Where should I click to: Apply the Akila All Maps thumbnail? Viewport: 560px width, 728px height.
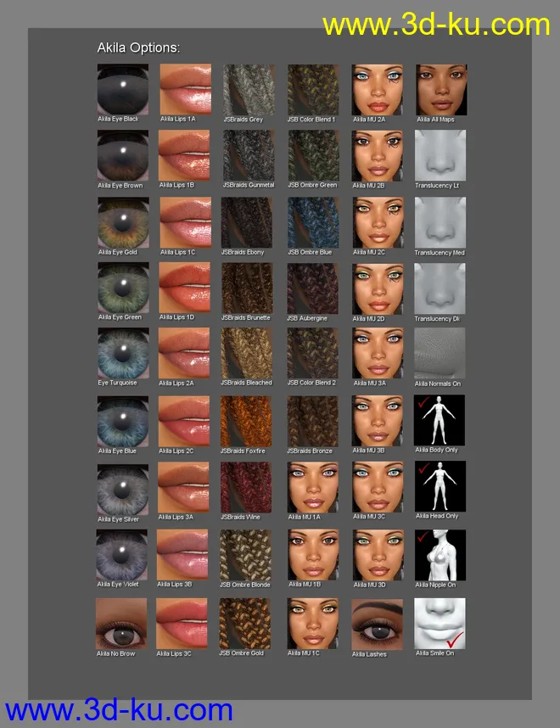pyautogui.click(x=440, y=90)
